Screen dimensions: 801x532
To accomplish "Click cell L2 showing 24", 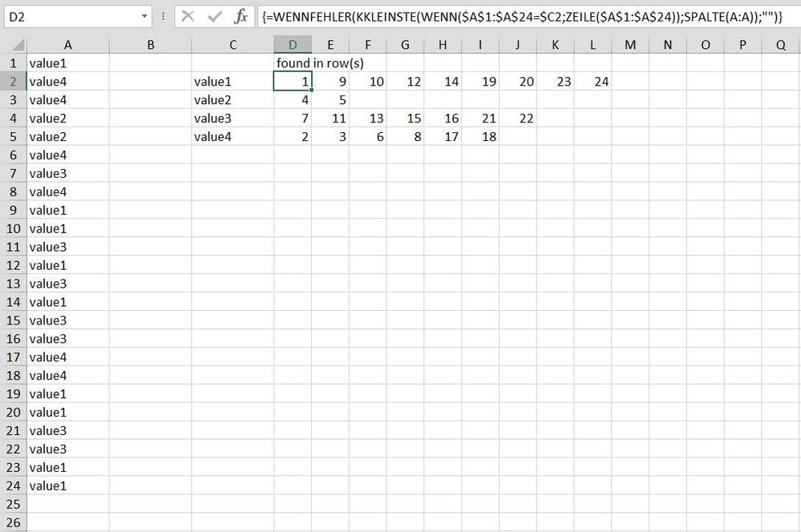I will click(593, 82).
